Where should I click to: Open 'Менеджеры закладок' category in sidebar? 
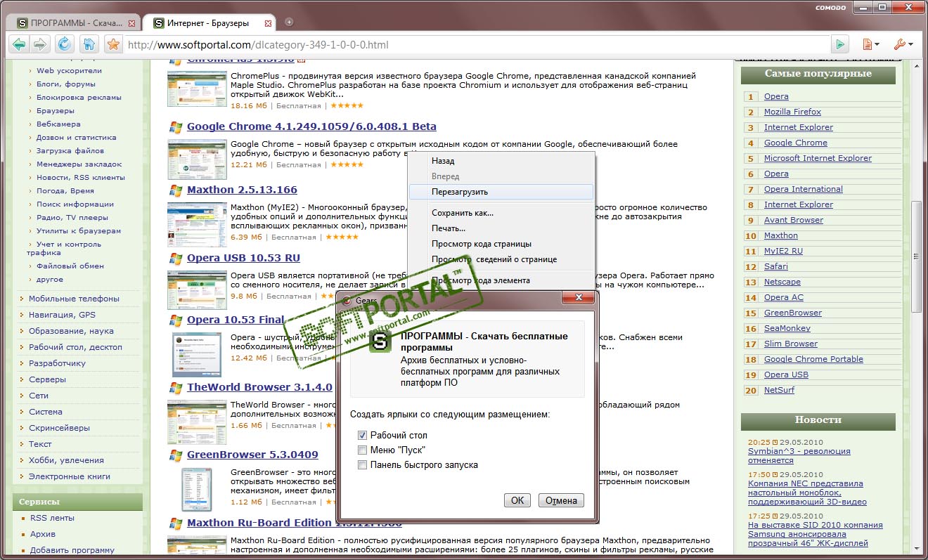79,164
